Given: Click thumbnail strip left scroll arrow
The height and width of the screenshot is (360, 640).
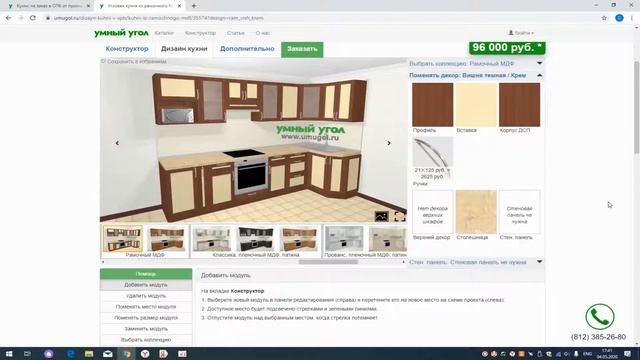Looking at the screenshot, I should [x=103, y=262].
